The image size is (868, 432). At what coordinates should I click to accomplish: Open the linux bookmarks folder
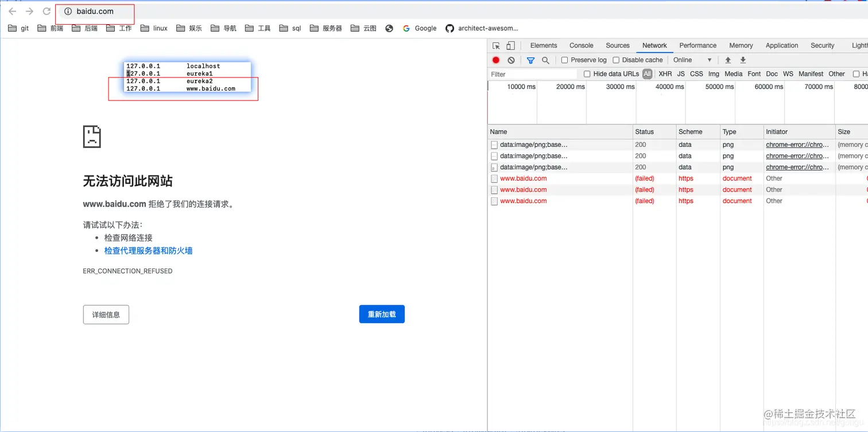pyautogui.click(x=154, y=28)
